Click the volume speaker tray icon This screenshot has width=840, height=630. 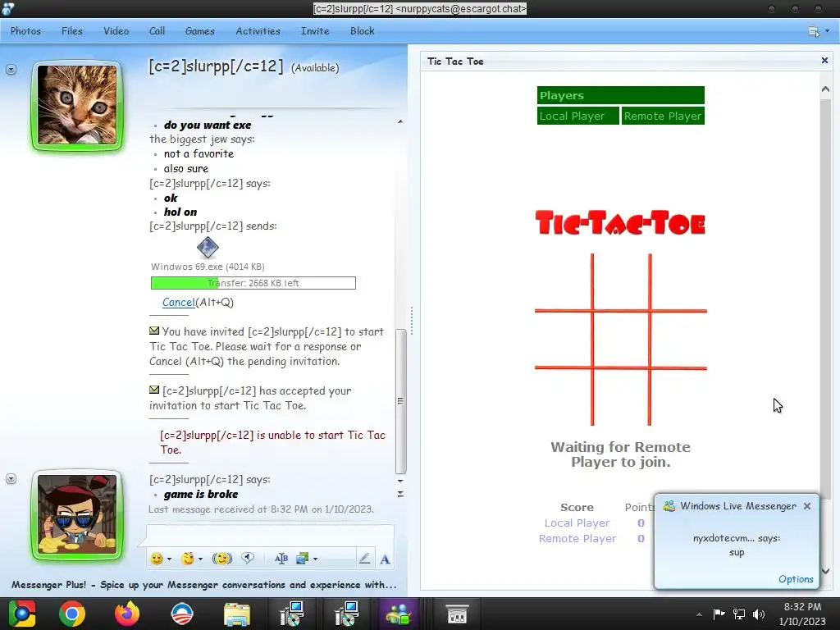point(759,614)
